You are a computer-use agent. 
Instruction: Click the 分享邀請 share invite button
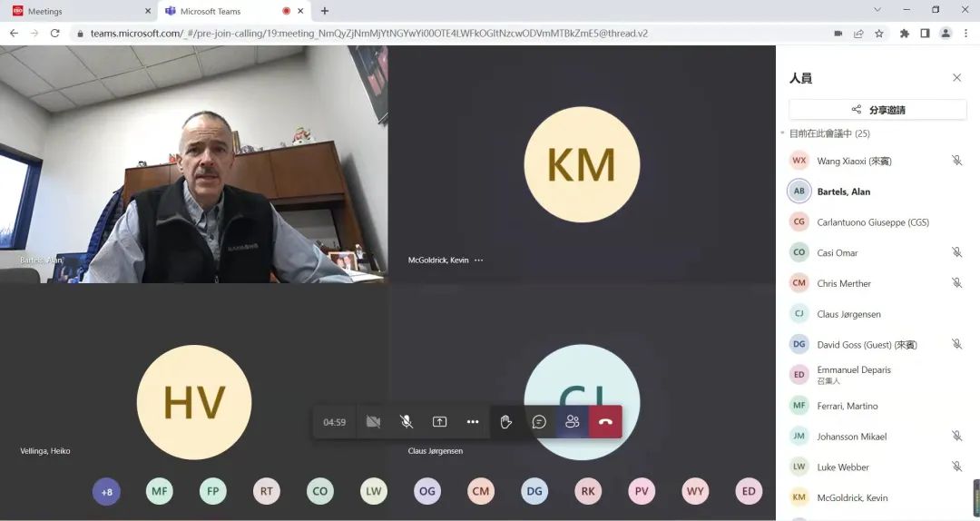point(877,110)
